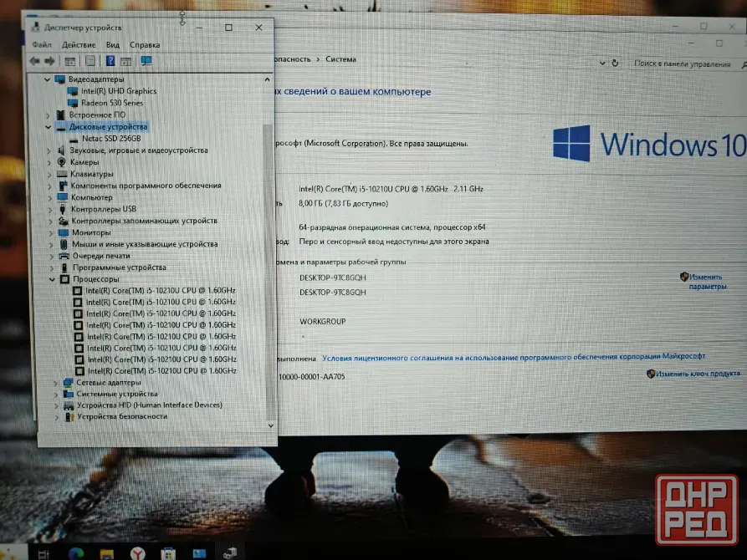Click Device Manager taskbar icon
The height and width of the screenshot is (560, 747).
point(230,552)
